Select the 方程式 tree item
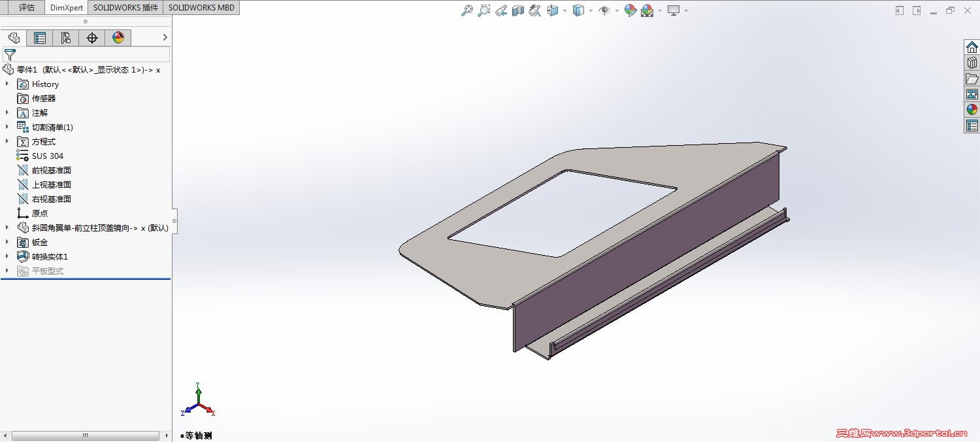This screenshot has height=442, width=980. point(37,141)
